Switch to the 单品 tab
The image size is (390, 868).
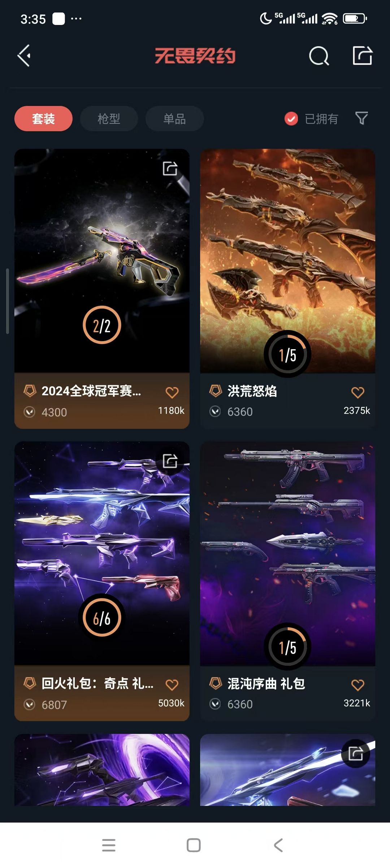pyautogui.click(x=174, y=119)
